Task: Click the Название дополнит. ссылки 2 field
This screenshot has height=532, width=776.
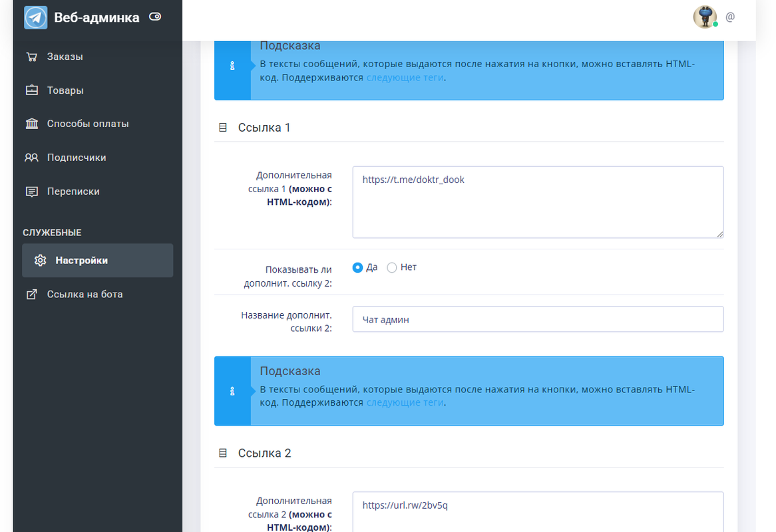Action: [538, 319]
